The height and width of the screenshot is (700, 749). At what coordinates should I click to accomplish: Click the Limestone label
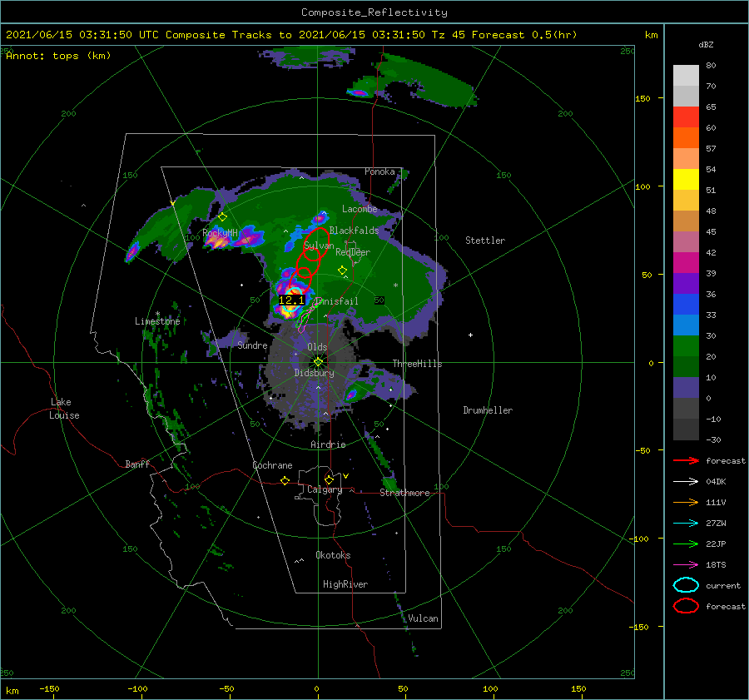click(x=157, y=321)
